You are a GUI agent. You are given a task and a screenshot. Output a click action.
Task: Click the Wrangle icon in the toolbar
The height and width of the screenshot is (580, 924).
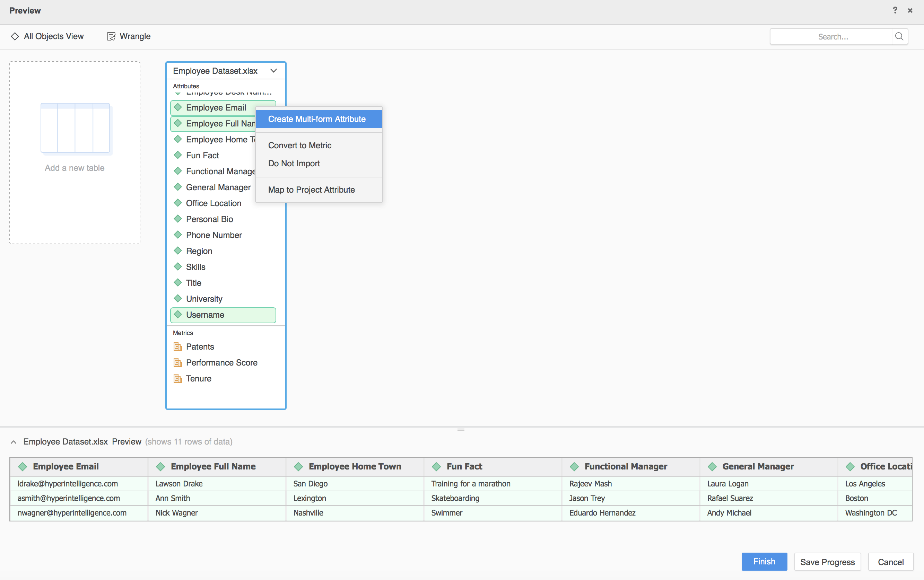(111, 36)
